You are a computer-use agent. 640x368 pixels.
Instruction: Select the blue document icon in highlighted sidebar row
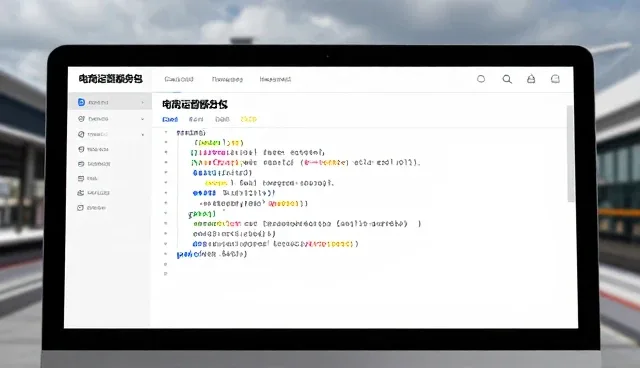[81, 102]
